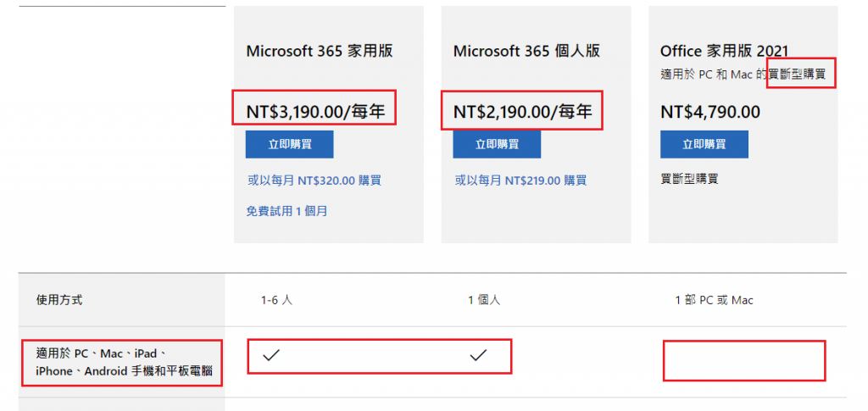The width and height of the screenshot is (868, 411).
Task: Click the 買斷型購買 text below Office button
Action: pyautogui.click(x=689, y=179)
